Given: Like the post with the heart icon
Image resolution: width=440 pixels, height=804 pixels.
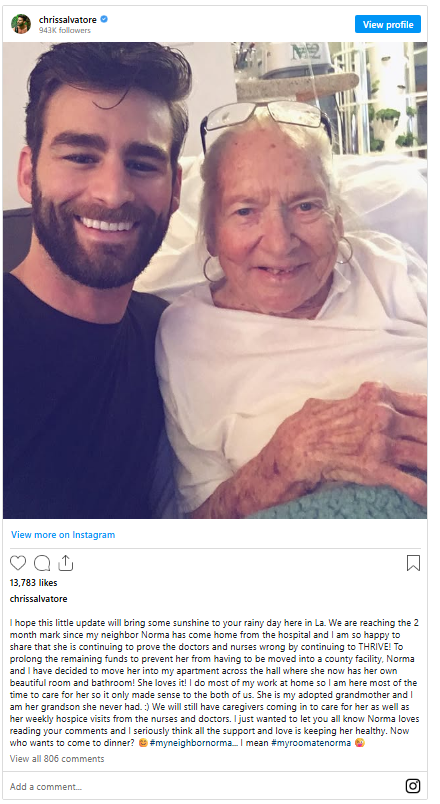Looking at the screenshot, I should click(x=18, y=563).
